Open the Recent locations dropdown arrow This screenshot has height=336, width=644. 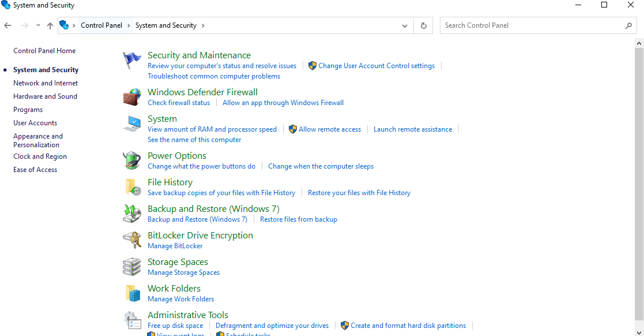[38, 25]
